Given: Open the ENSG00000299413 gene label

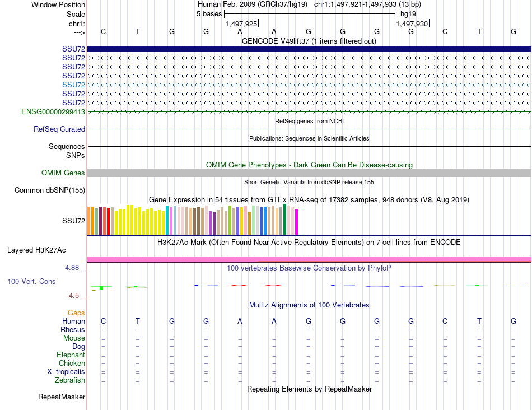Looking at the screenshot, I should (53, 111).
